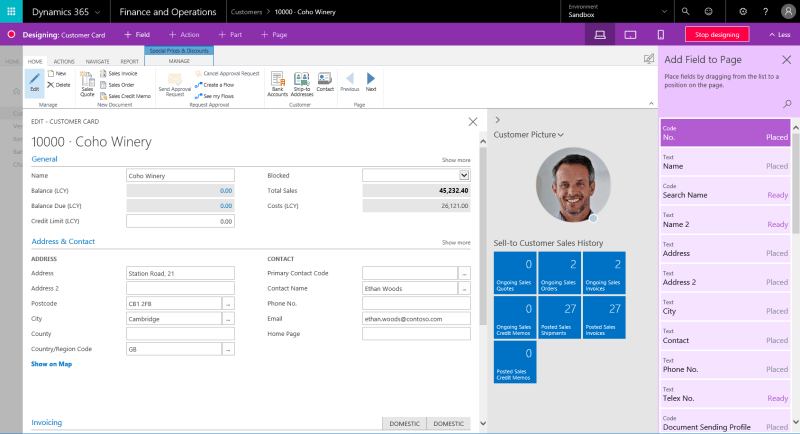This screenshot has height=434, width=800.
Task: Switch to phone preview icon
Action: [661, 35]
